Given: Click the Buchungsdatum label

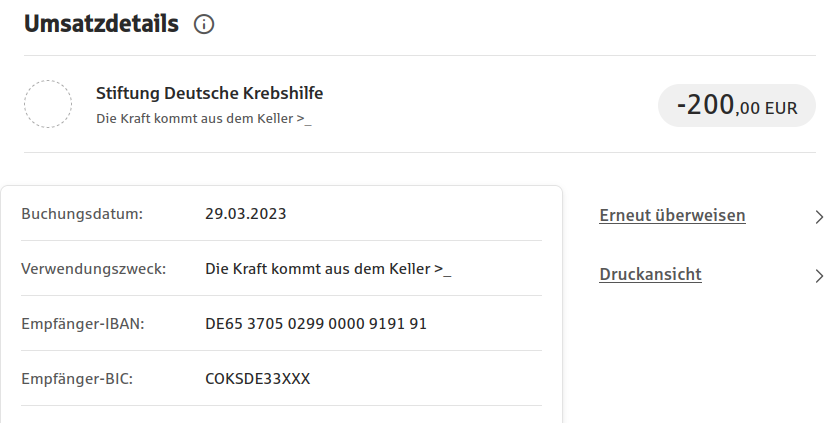Looking at the screenshot, I should click(x=82, y=213).
